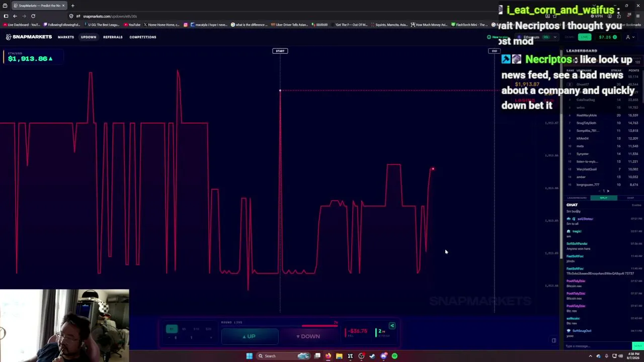644x362 pixels.
Task: Click the browser back arrow
Action: click(x=15, y=16)
